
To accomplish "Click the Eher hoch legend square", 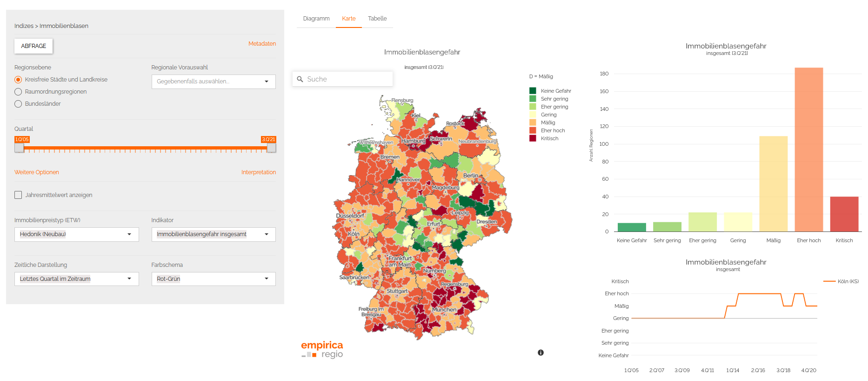I will pyautogui.click(x=533, y=130).
